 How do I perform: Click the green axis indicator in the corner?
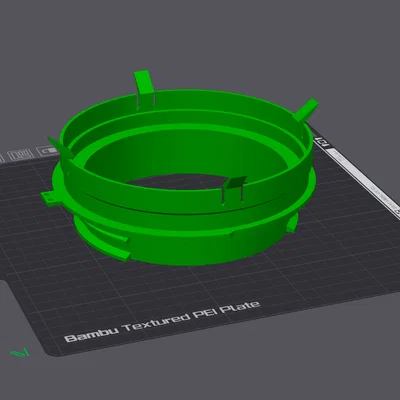20,353
